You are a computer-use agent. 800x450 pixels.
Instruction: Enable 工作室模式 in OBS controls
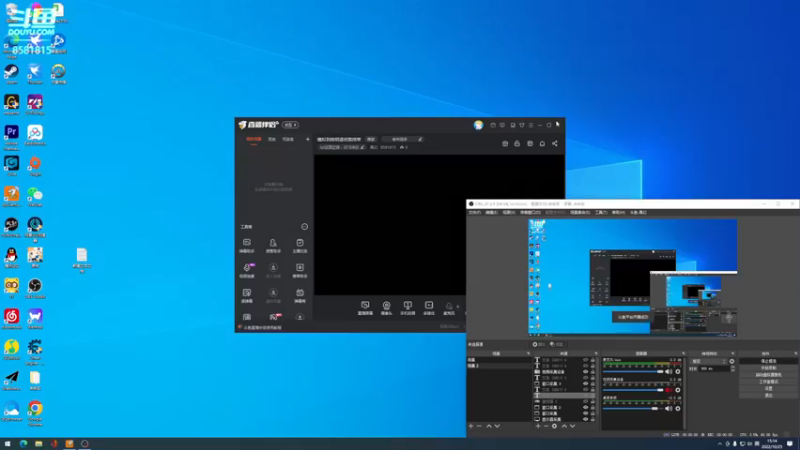[x=768, y=382]
